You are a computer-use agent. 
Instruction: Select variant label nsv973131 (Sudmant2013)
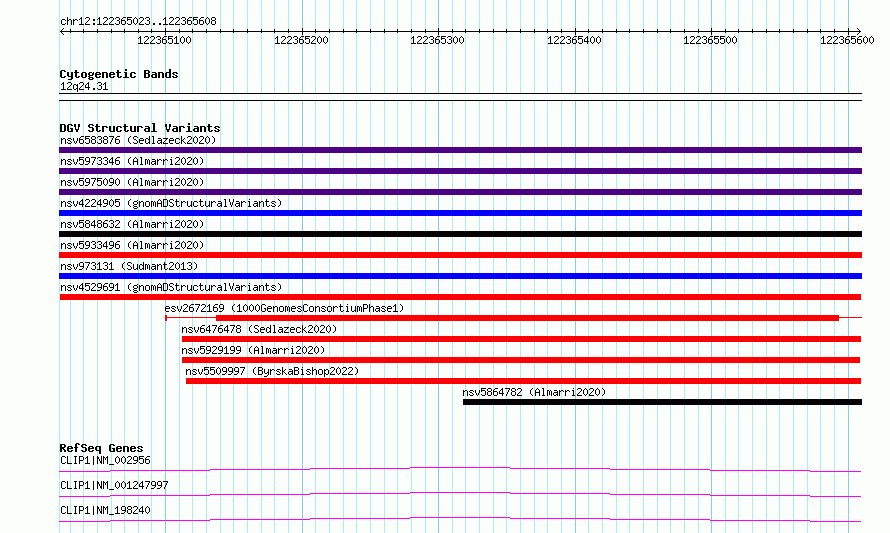coord(129,266)
